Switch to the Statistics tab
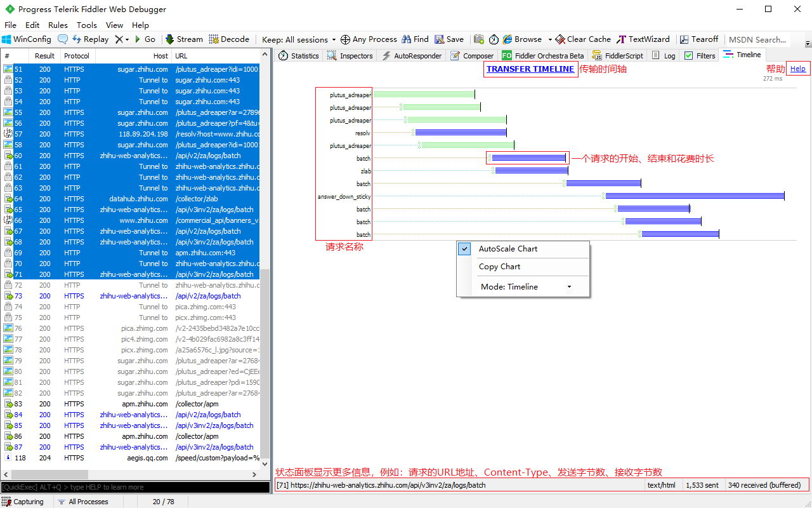The height and width of the screenshot is (508, 812). coord(298,56)
